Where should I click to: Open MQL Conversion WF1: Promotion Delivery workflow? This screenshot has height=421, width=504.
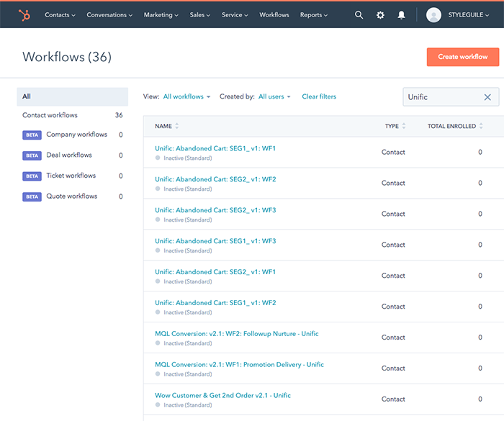(239, 364)
